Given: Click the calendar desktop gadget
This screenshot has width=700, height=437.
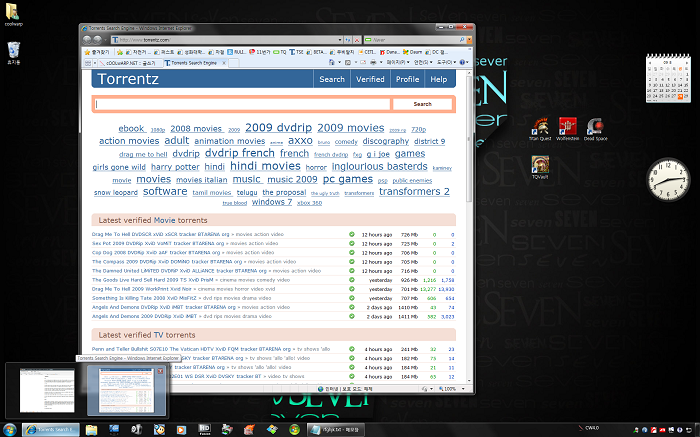Looking at the screenshot, I should 668,78.
